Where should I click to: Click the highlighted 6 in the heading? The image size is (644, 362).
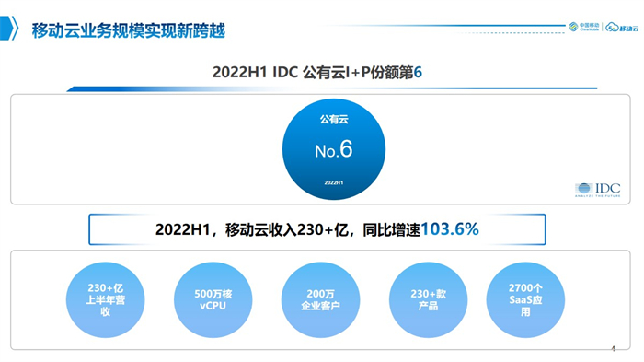(x=418, y=73)
